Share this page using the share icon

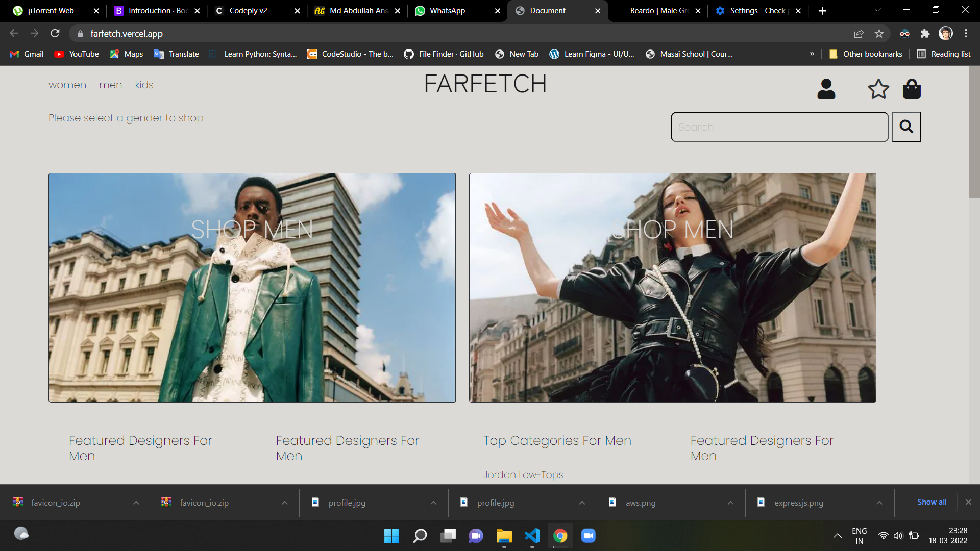[859, 33]
